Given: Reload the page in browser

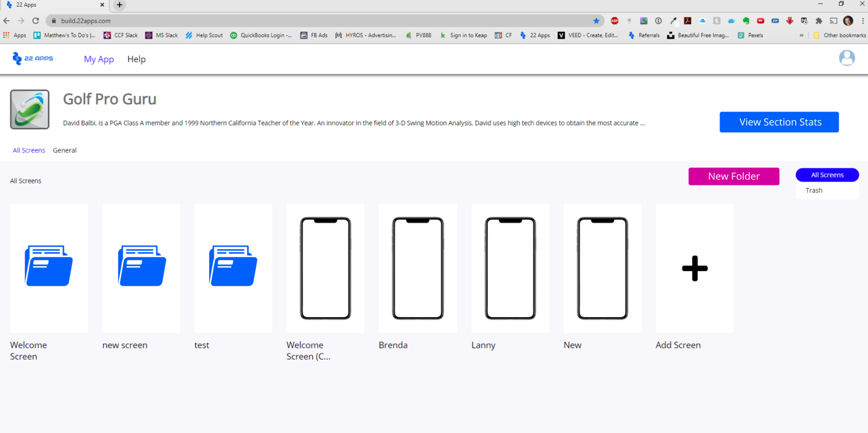Looking at the screenshot, I should [36, 21].
